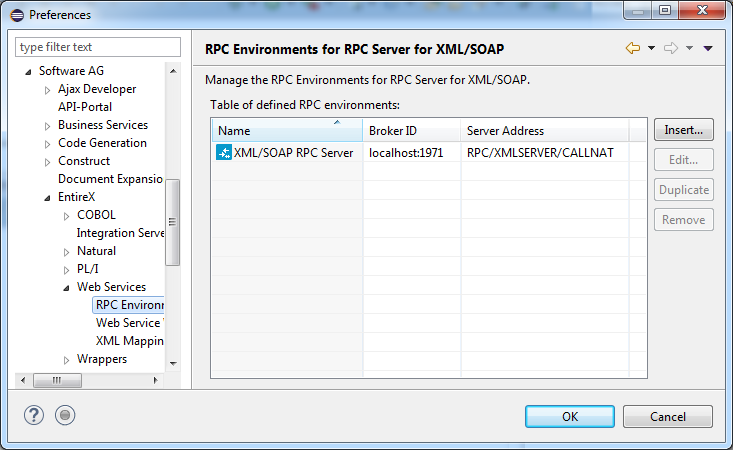Click the Edit... button
This screenshot has height=450, width=733.
683,160
